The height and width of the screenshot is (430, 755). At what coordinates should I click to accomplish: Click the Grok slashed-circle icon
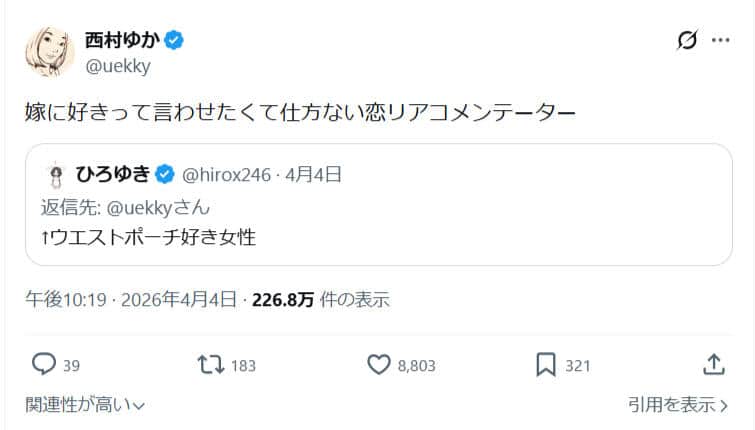pyautogui.click(x=686, y=41)
